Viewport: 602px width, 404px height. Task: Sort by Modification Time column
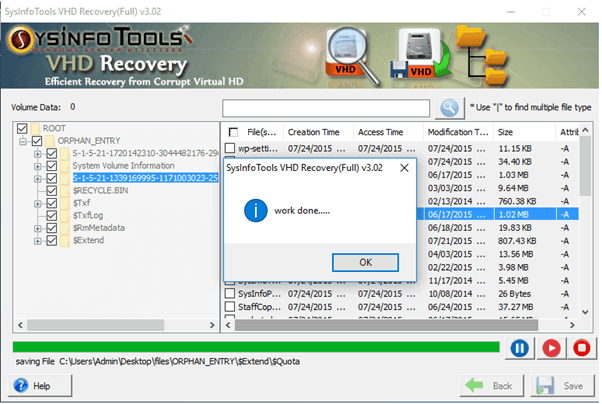[458, 132]
